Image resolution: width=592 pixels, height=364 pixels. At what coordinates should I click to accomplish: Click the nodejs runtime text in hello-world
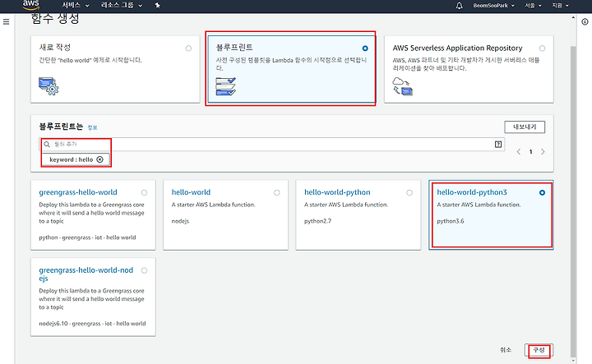click(180, 221)
